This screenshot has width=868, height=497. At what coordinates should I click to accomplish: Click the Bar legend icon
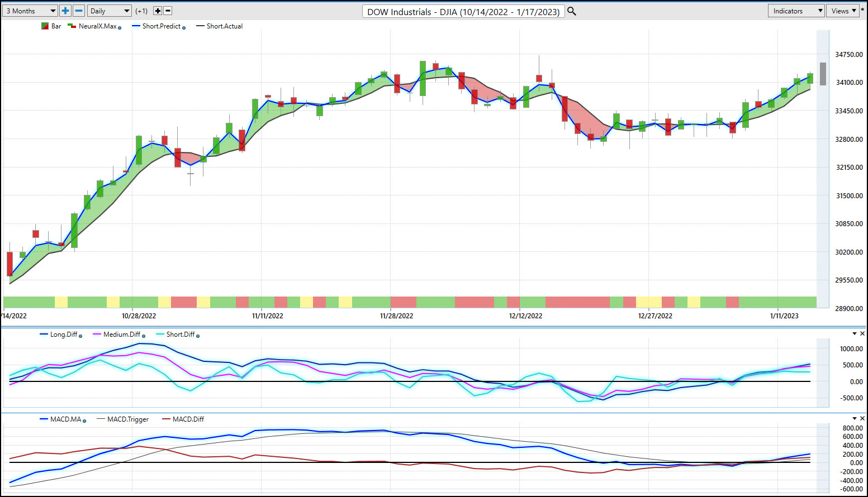[x=45, y=26]
